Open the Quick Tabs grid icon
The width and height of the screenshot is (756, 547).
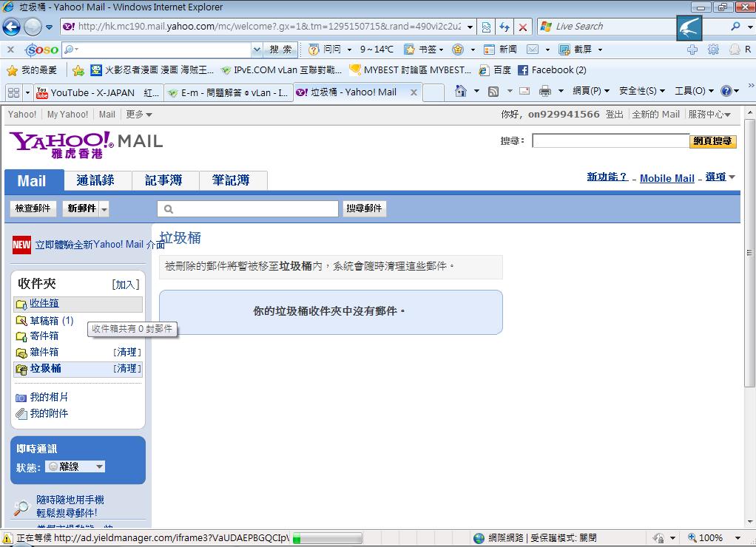coord(13,92)
